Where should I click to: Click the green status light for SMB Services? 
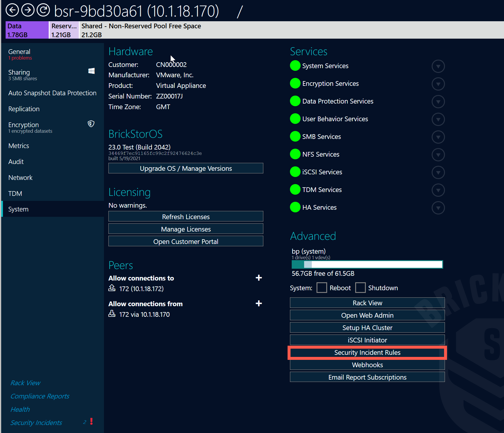tap(295, 136)
